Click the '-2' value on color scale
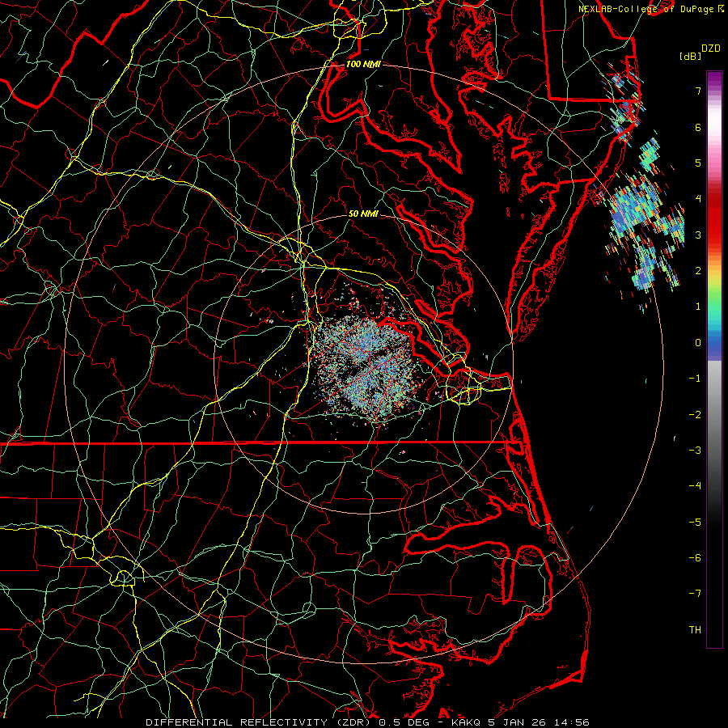 pyautogui.click(x=695, y=415)
